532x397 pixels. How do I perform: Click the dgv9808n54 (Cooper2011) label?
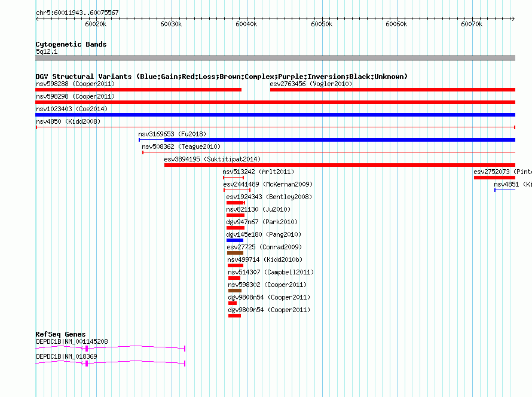coord(269,297)
